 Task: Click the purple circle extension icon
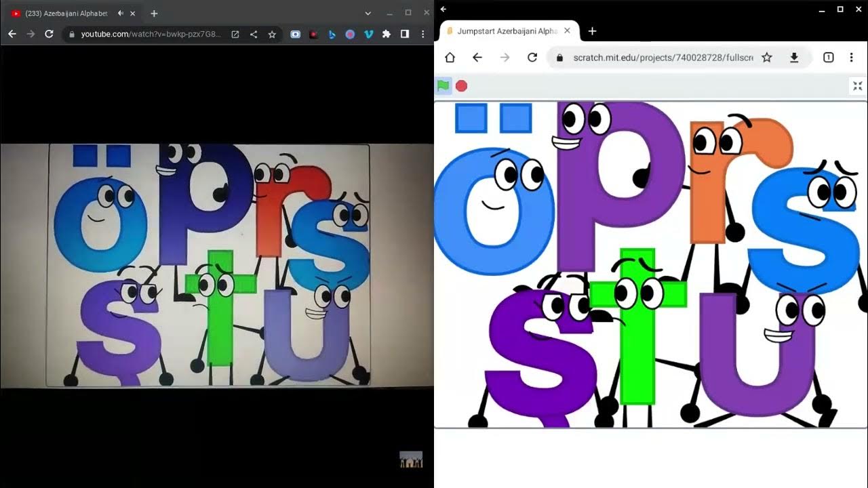350,34
